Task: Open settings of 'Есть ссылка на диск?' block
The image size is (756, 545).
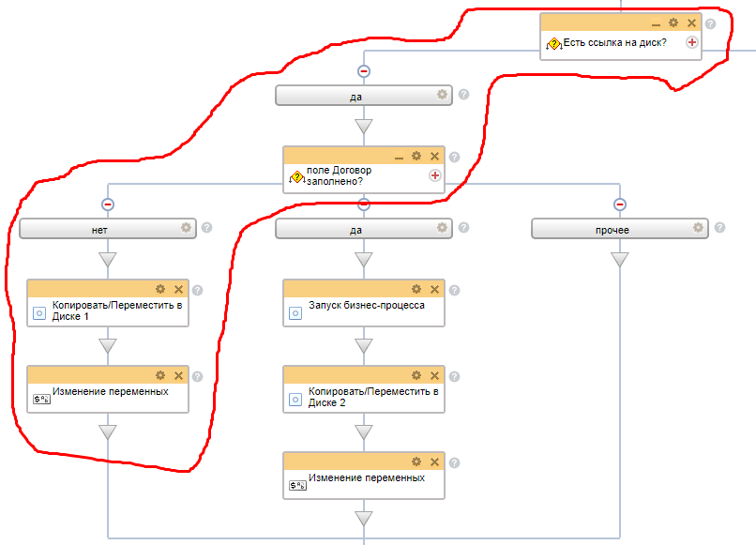Action: coord(673,23)
